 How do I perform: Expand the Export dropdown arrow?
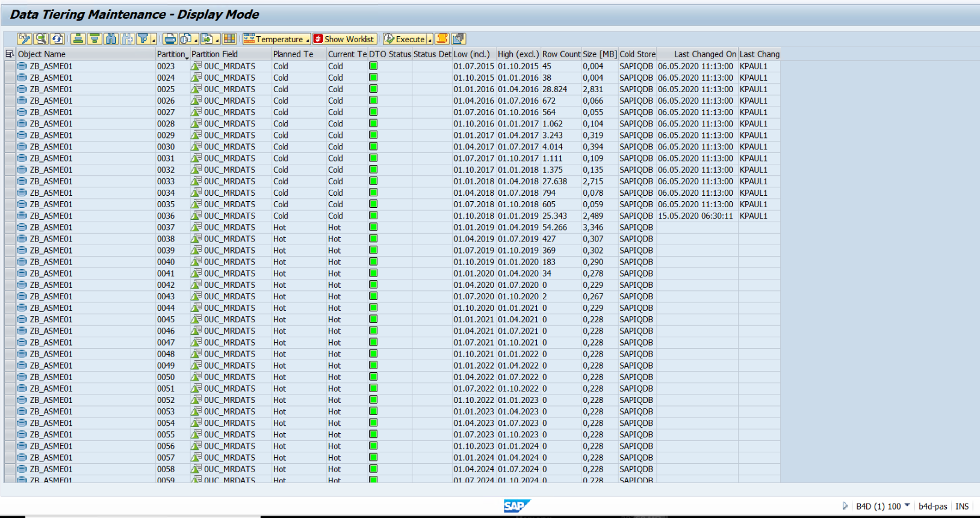tap(218, 40)
